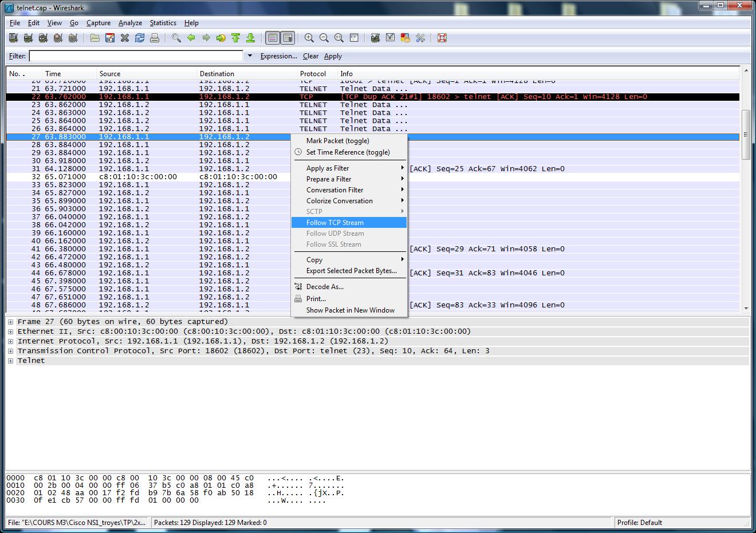Expand the Ethernet II tree node
This screenshot has width=756, height=533.
(10, 331)
